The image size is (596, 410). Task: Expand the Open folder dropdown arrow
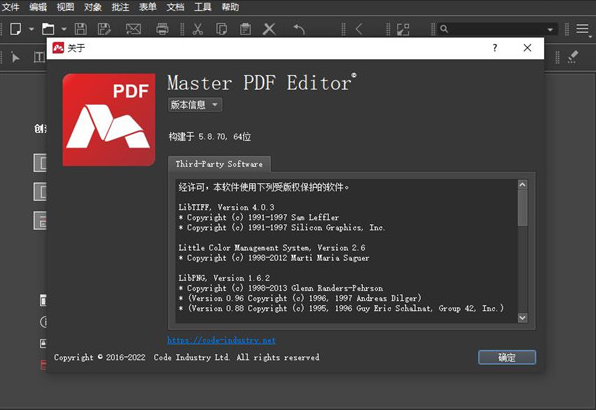tap(64, 29)
